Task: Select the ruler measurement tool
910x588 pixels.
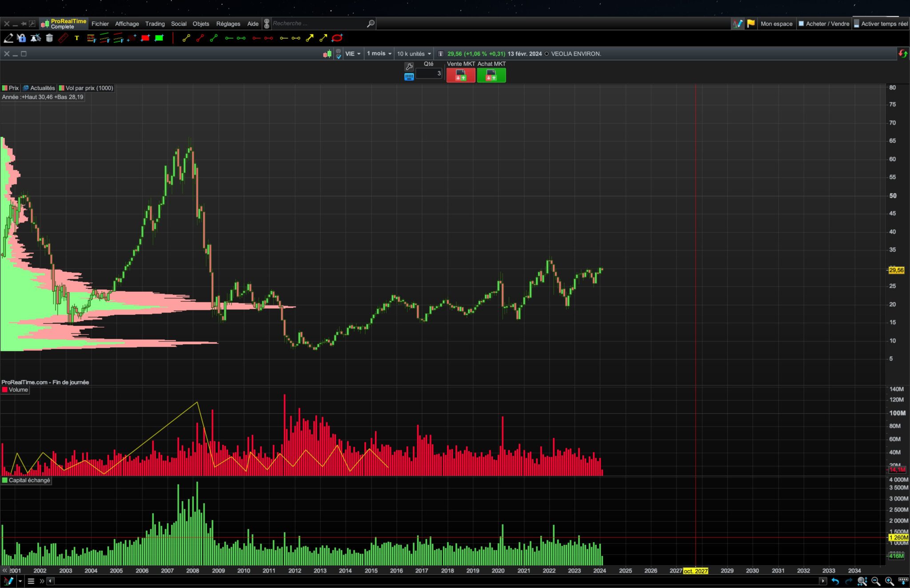Action: (x=63, y=38)
